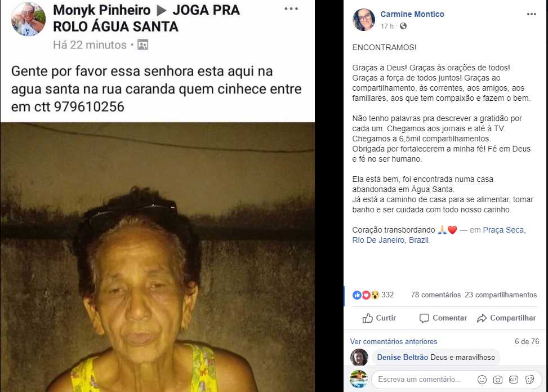Click the Curtir like button
Viewport: 548px width, 392px height.
[x=379, y=318]
